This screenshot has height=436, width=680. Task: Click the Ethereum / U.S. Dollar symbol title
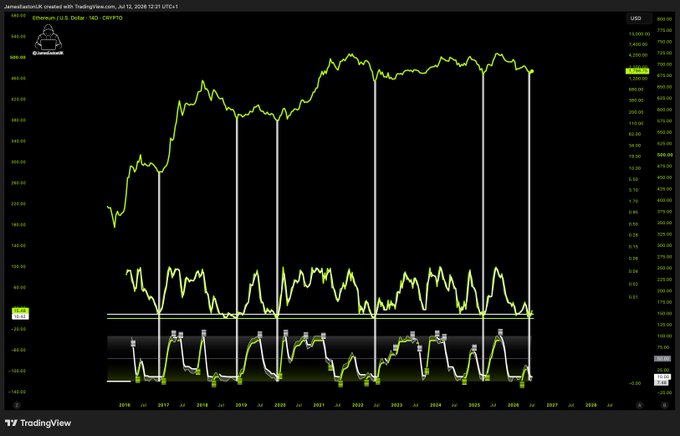pos(77,18)
